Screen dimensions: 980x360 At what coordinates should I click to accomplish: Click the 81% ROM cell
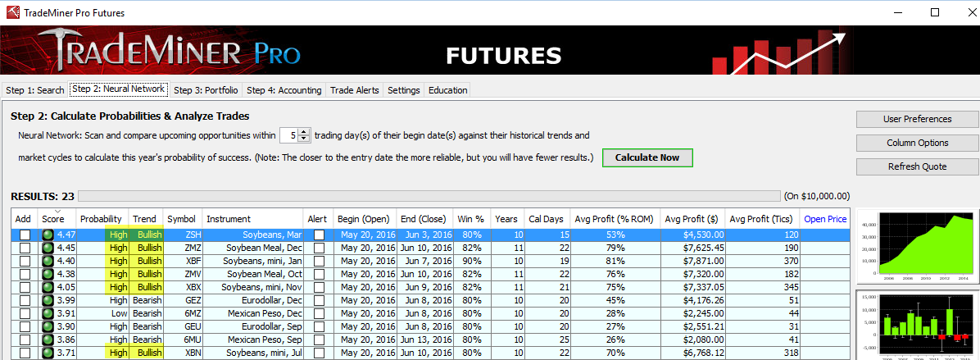[614, 260]
